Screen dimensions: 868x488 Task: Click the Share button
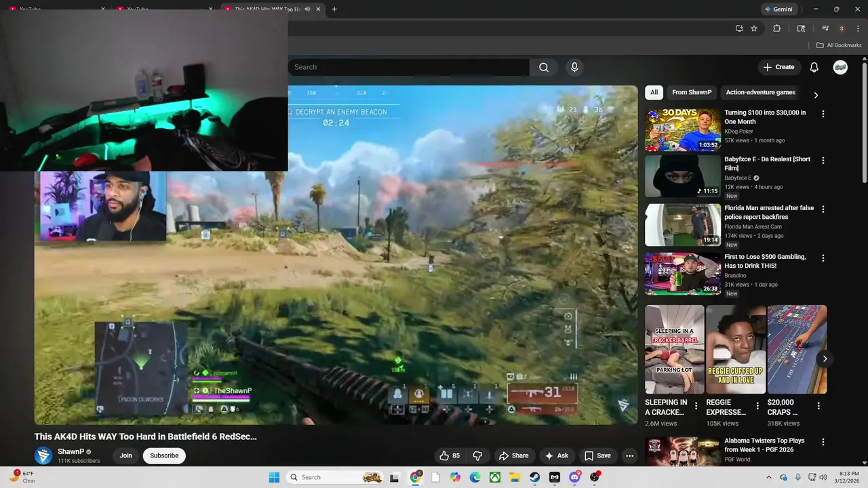[513, 455]
